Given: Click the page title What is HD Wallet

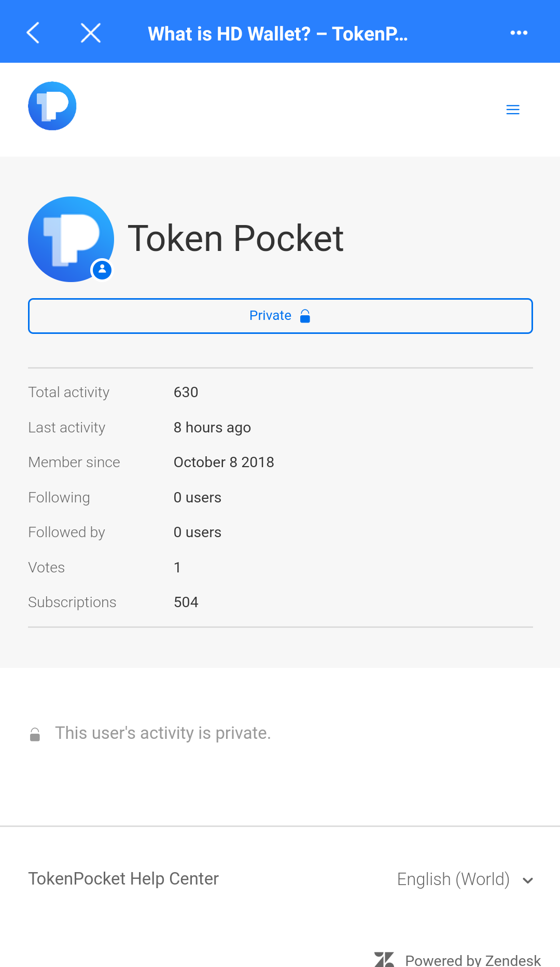Looking at the screenshot, I should tap(278, 34).
